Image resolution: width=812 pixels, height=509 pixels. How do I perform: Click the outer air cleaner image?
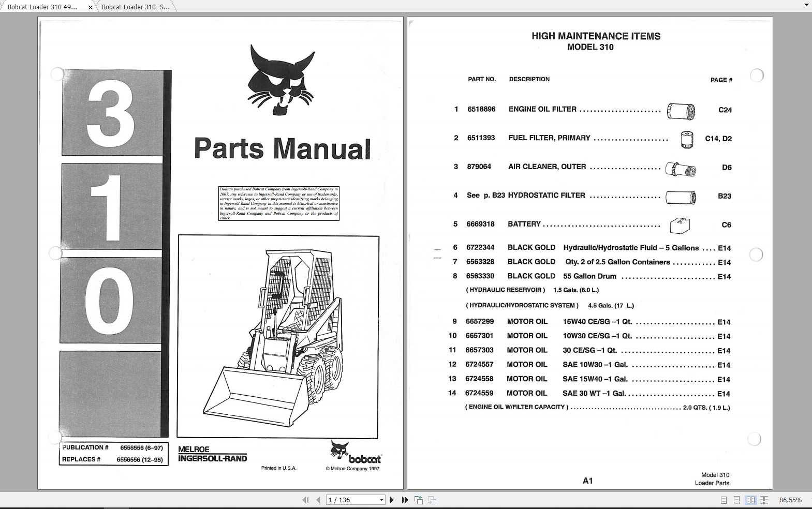click(681, 169)
